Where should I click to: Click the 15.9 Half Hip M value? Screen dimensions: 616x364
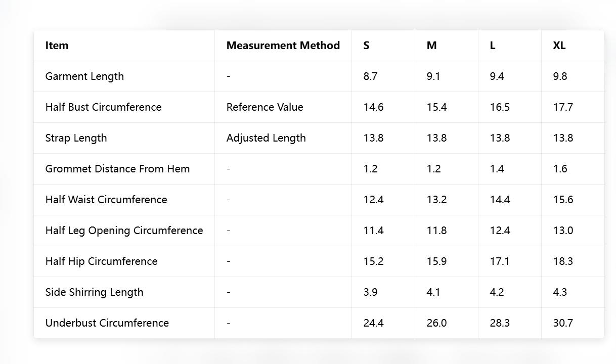(x=436, y=261)
